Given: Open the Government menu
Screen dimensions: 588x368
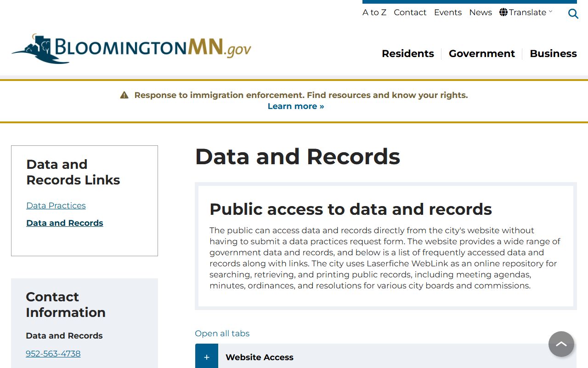Looking at the screenshot, I should coord(482,54).
